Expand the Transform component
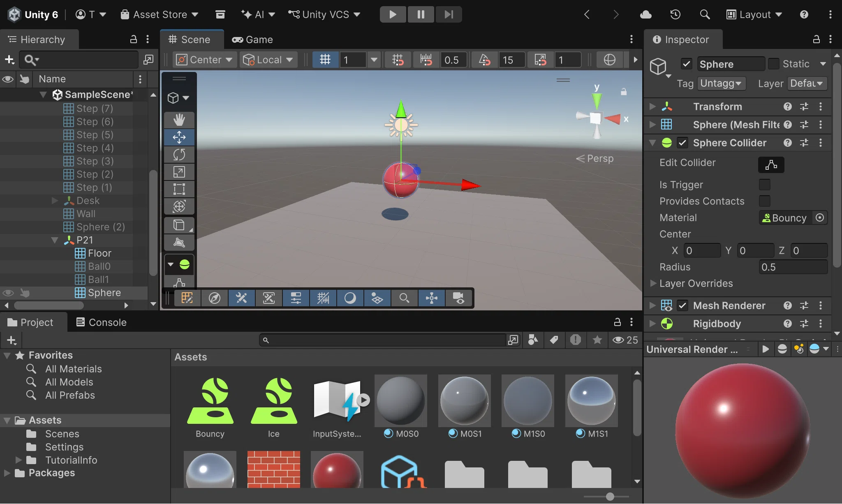This screenshot has height=504, width=842. click(x=652, y=106)
